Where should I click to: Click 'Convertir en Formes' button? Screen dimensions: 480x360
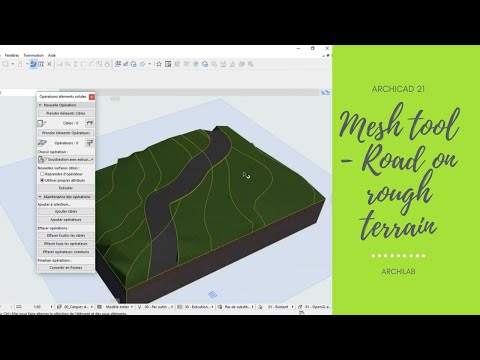(66, 268)
